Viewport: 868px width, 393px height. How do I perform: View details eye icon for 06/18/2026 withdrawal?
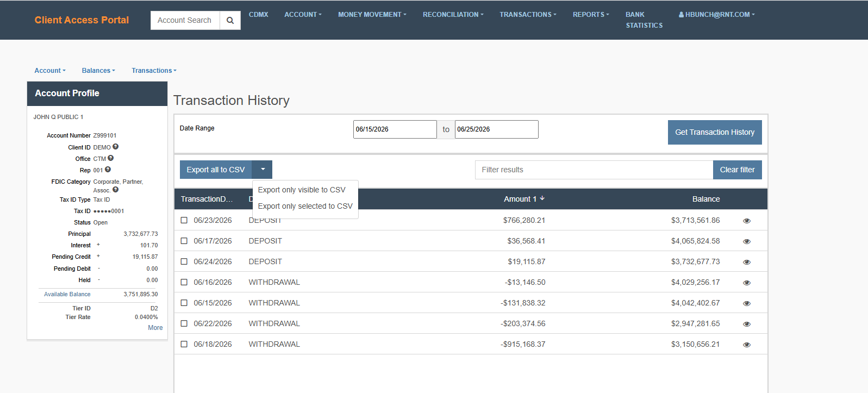[747, 345]
